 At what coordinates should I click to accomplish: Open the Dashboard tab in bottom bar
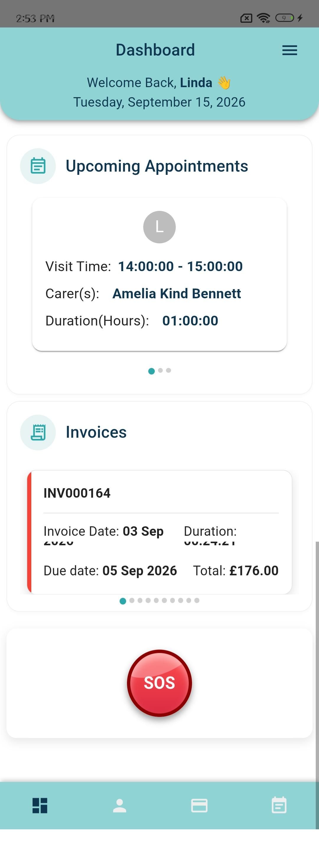(40, 806)
